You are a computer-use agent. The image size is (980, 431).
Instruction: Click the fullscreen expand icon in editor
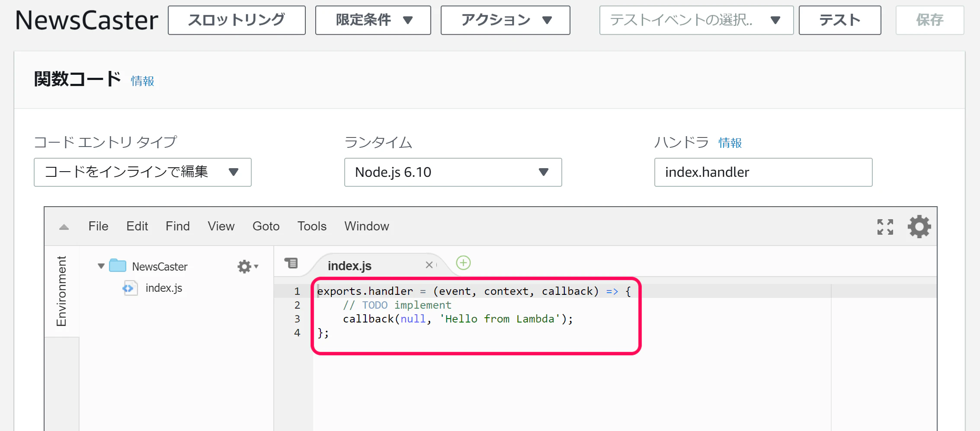[885, 227]
